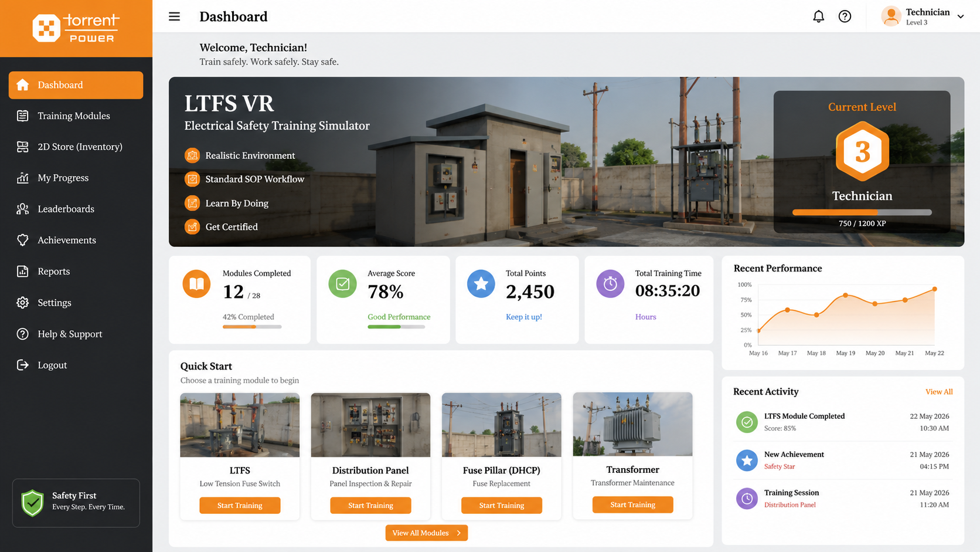Click the New Achievement star icon
980x552 pixels.
[x=747, y=460]
